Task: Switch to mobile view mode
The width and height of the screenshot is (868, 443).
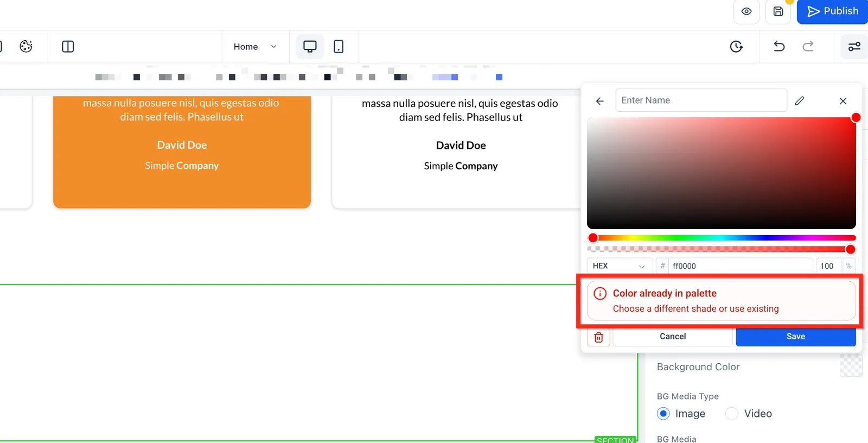Action: [339, 47]
